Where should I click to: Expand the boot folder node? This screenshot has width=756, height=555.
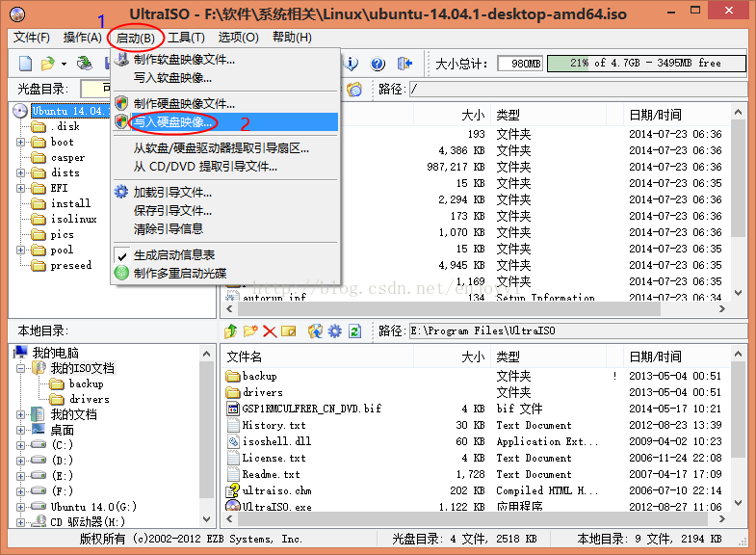point(21,143)
